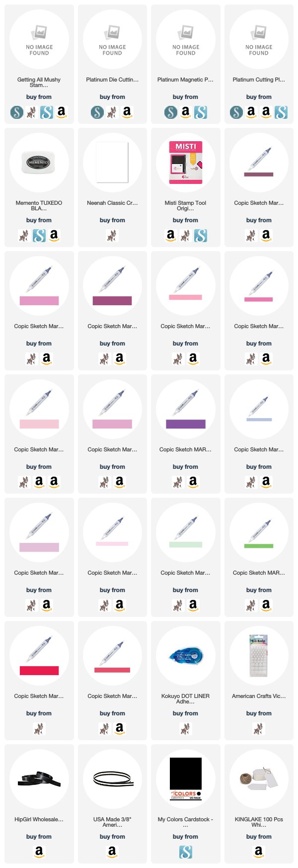This screenshot has width=298, height=868.
Task: Open the dog store icon under Neenah Classic
Action: [x=112, y=235]
